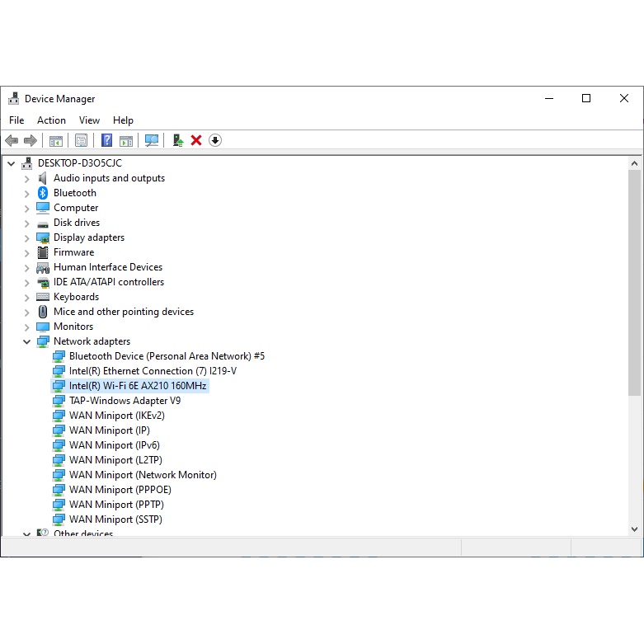Click the Properties toolbar icon
Image resolution: width=644 pixels, height=644 pixels.
81,140
